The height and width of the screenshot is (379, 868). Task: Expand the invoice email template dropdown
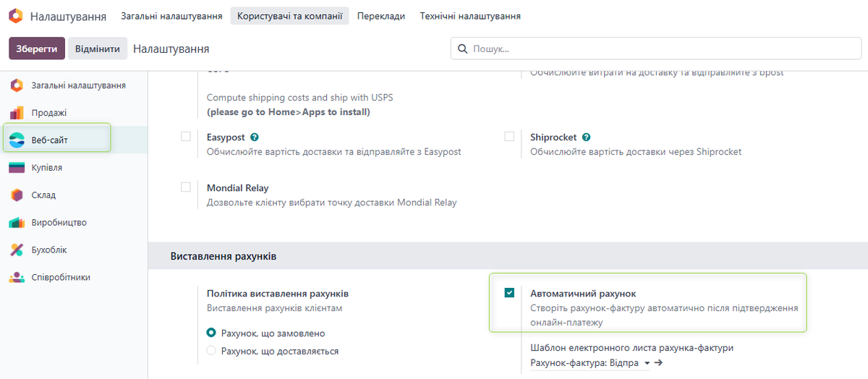pos(646,363)
